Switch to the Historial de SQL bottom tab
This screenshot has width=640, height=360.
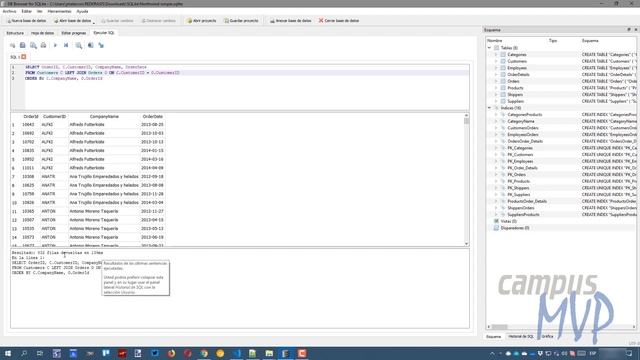[521, 336]
